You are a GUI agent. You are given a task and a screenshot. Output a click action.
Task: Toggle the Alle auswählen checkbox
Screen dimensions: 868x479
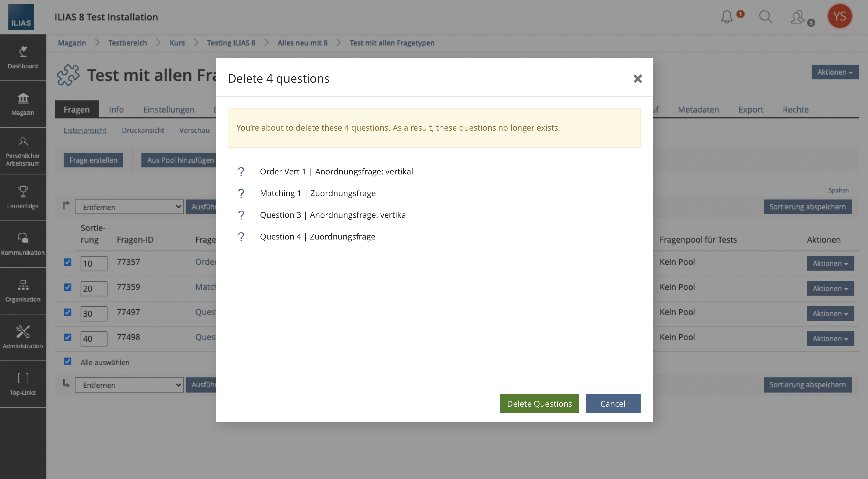[x=67, y=362]
